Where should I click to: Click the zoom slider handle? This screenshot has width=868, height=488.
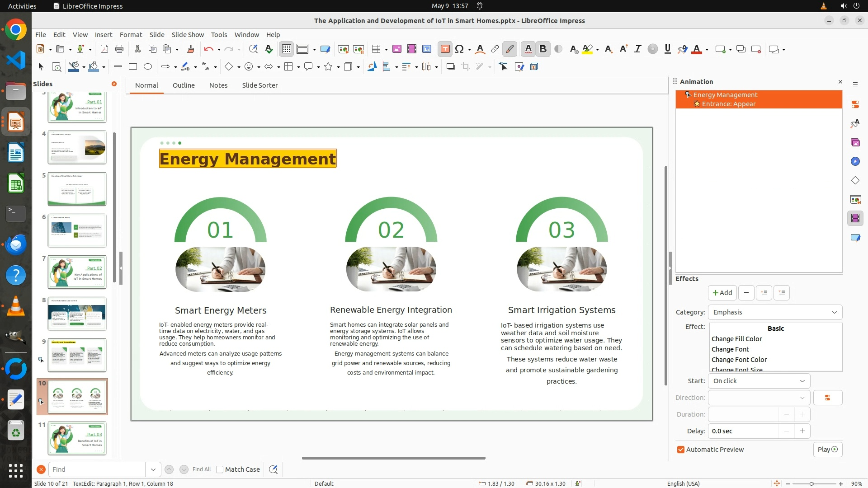coord(811,484)
